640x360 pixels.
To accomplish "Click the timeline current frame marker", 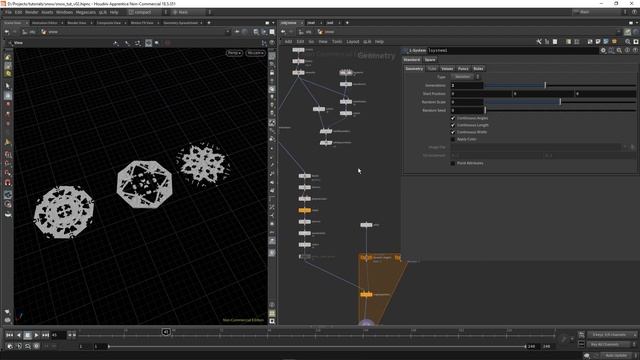I will [x=166, y=332].
